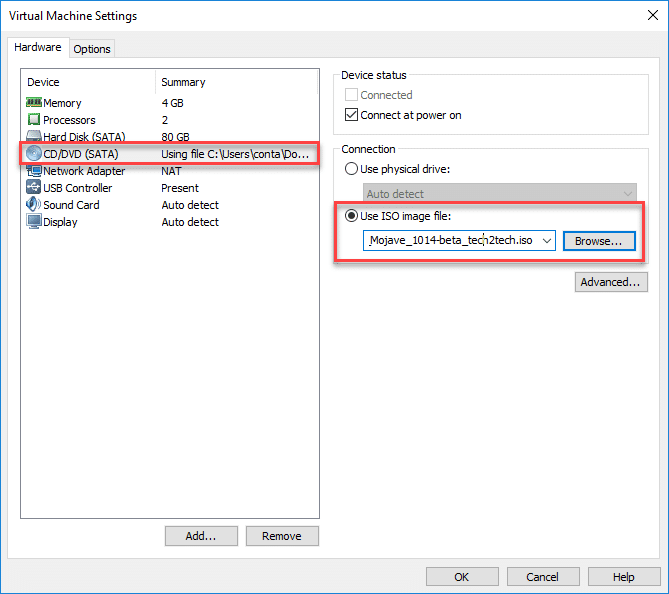The height and width of the screenshot is (594, 669).
Task: Click the Memory device icon
Action: pos(33,103)
